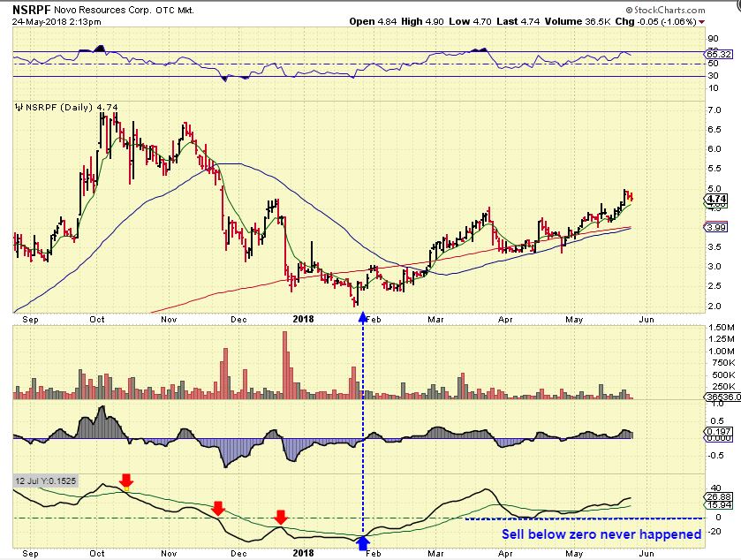741x560 pixels.
Task: Click the Jun label on price chart date axis
Action: pyautogui.click(x=646, y=320)
